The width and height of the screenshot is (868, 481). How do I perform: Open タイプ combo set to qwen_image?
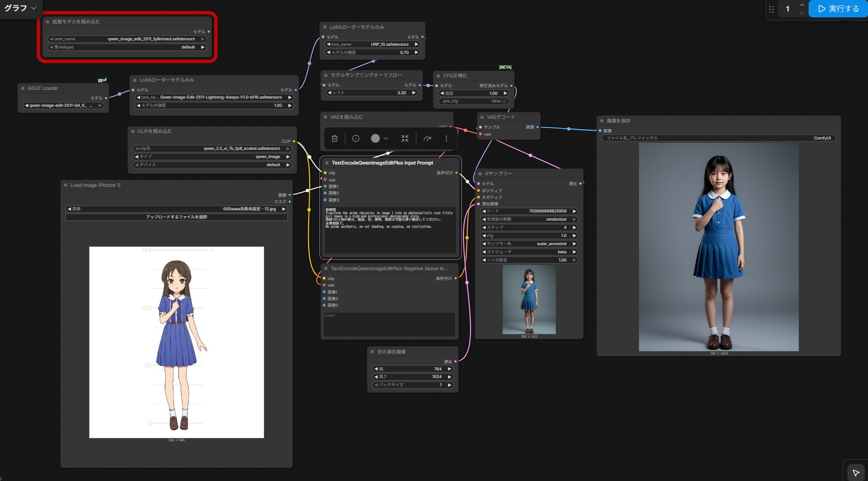213,156
